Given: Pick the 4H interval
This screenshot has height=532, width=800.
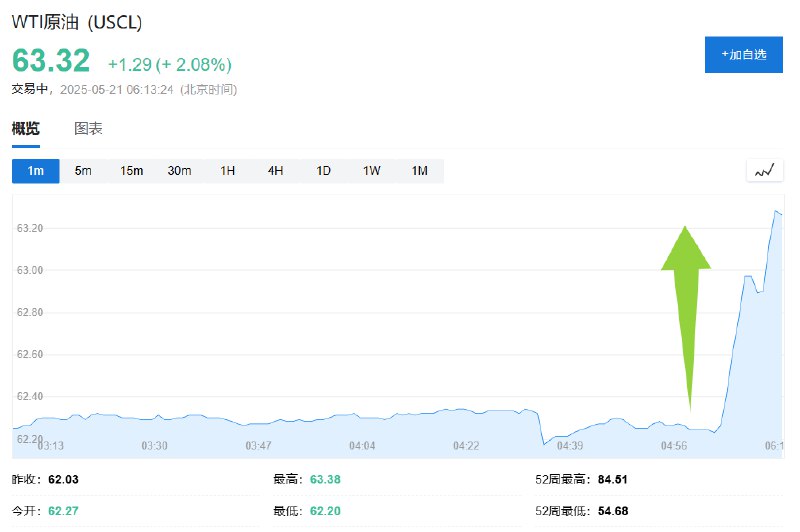Looking at the screenshot, I should [x=276, y=171].
